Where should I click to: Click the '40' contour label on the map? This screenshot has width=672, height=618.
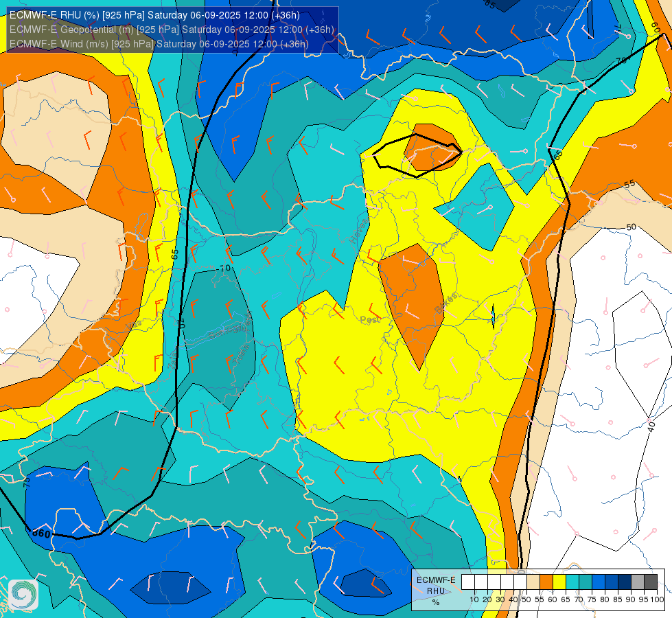pyautogui.click(x=651, y=426)
